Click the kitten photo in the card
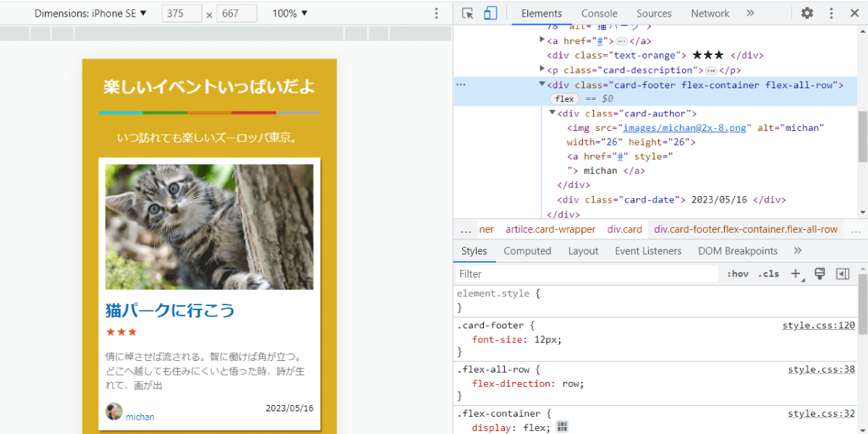The height and width of the screenshot is (434, 868). click(x=210, y=227)
